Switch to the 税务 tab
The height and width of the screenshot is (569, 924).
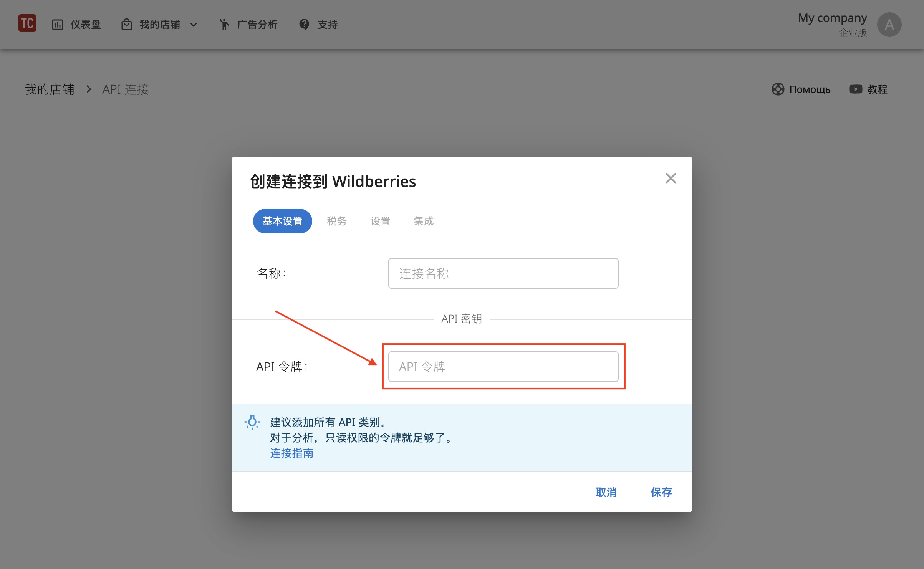point(337,221)
